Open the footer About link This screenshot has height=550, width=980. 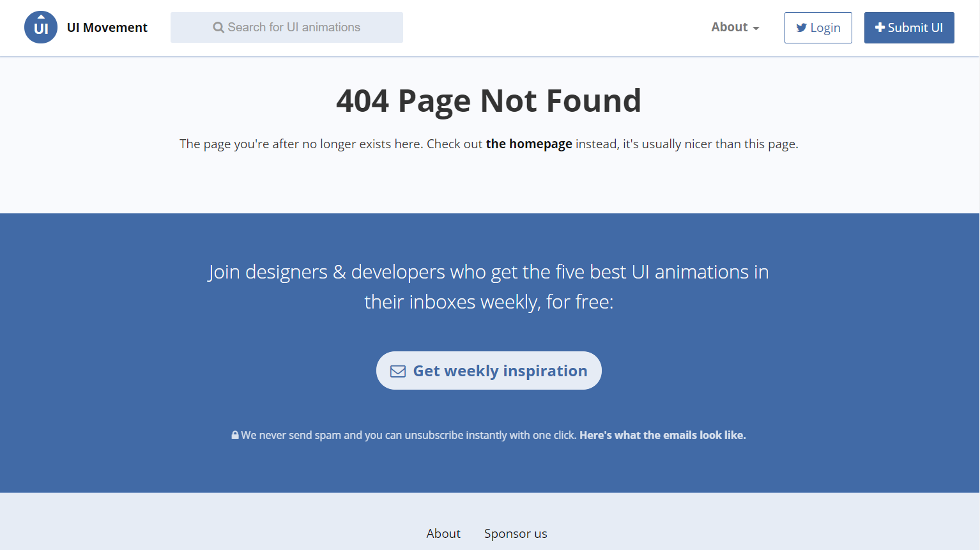[443, 533]
